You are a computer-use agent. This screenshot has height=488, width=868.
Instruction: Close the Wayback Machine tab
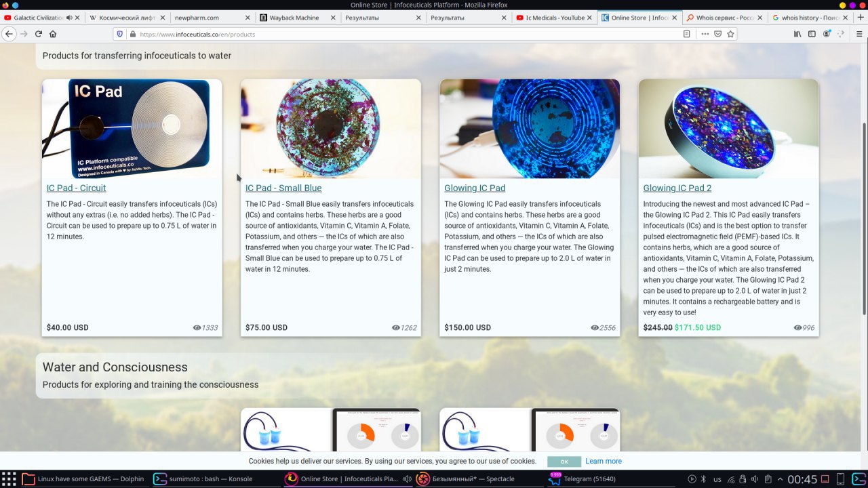click(x=334, y=18)
